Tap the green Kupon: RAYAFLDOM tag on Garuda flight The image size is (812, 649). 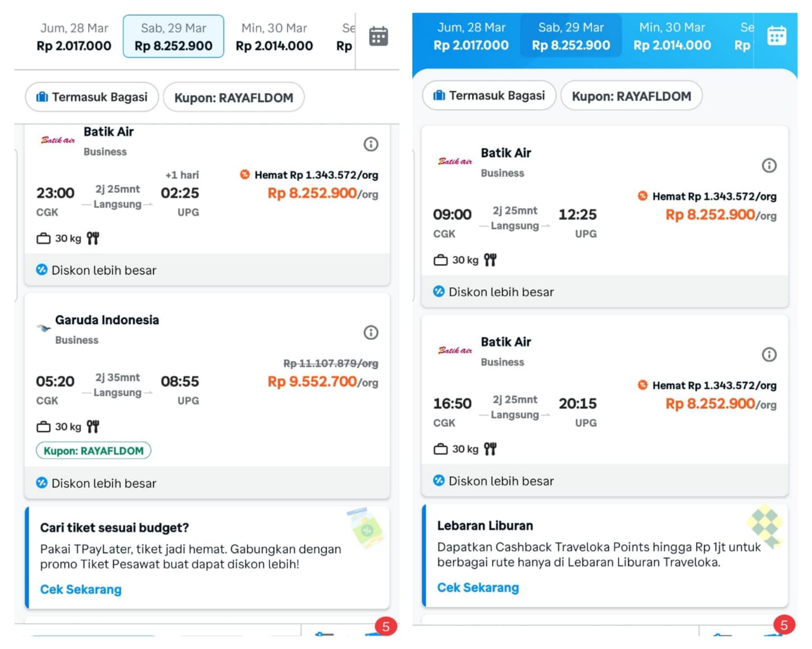pos(93,451)
